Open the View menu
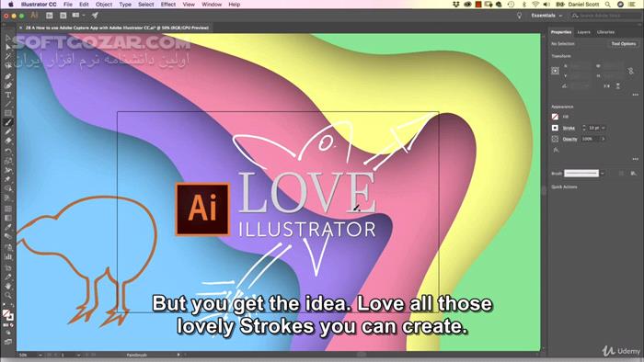 pos(189,5)
